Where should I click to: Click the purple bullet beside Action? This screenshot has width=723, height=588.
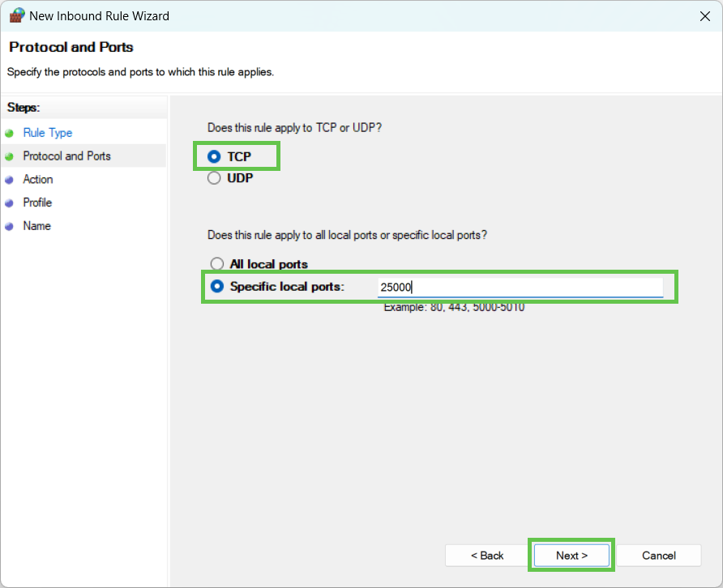click(x=9, y=180)
